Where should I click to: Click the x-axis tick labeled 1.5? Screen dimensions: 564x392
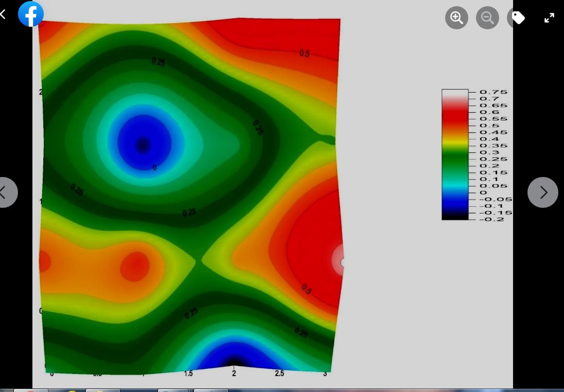(188, 373)
